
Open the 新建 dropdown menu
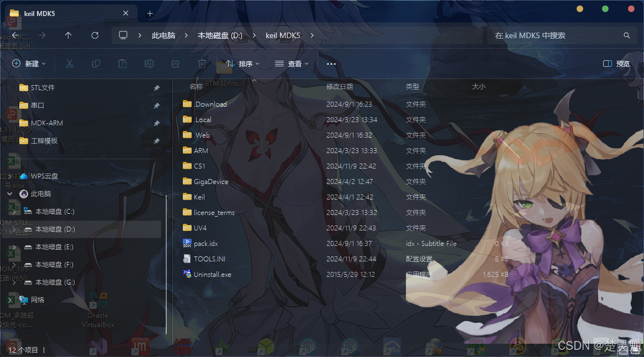point(29,64)
